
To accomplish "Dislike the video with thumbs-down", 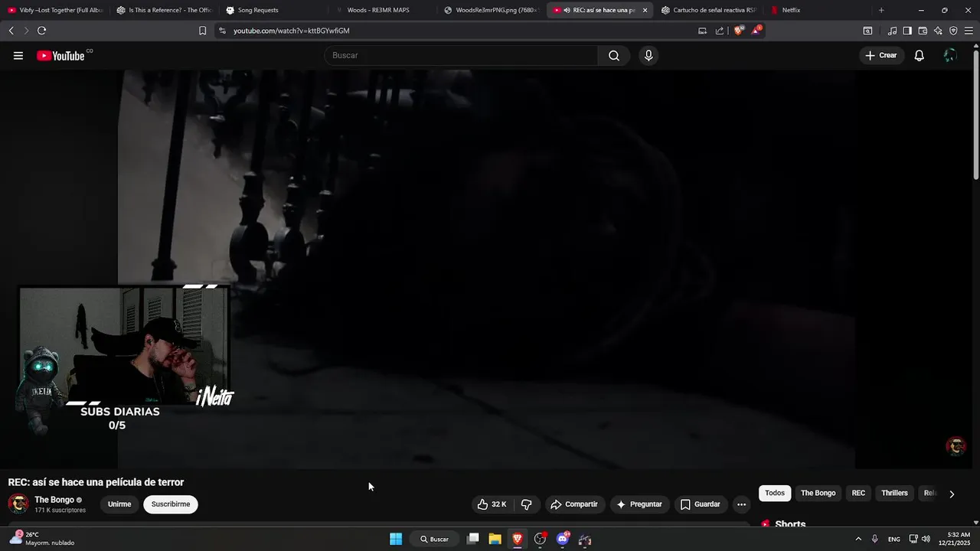I will click(x=527, y=504).
